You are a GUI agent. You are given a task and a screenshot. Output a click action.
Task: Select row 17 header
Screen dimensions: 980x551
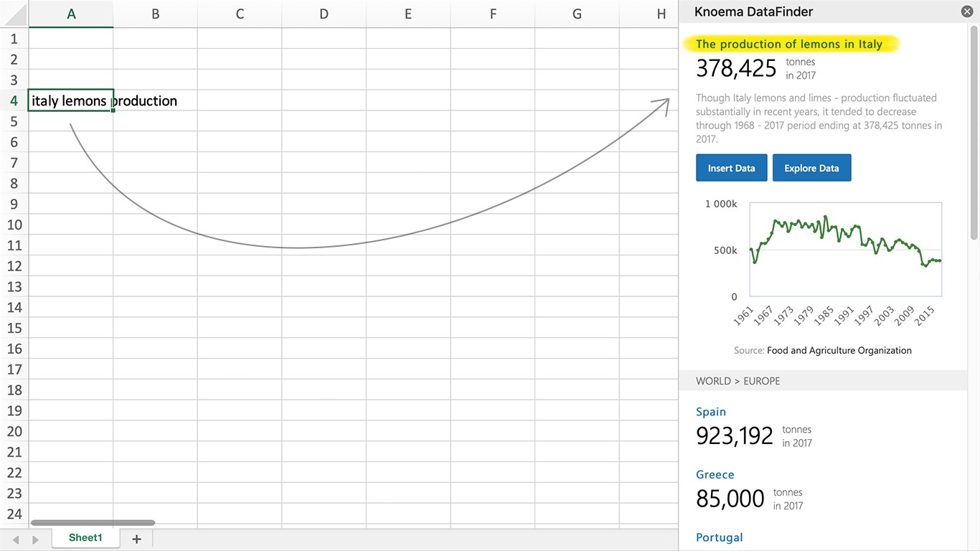click(x=14, y=369)
